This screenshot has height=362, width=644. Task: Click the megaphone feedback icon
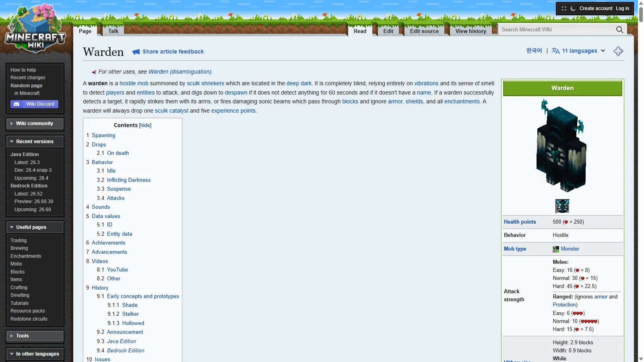tap(136, 51)
